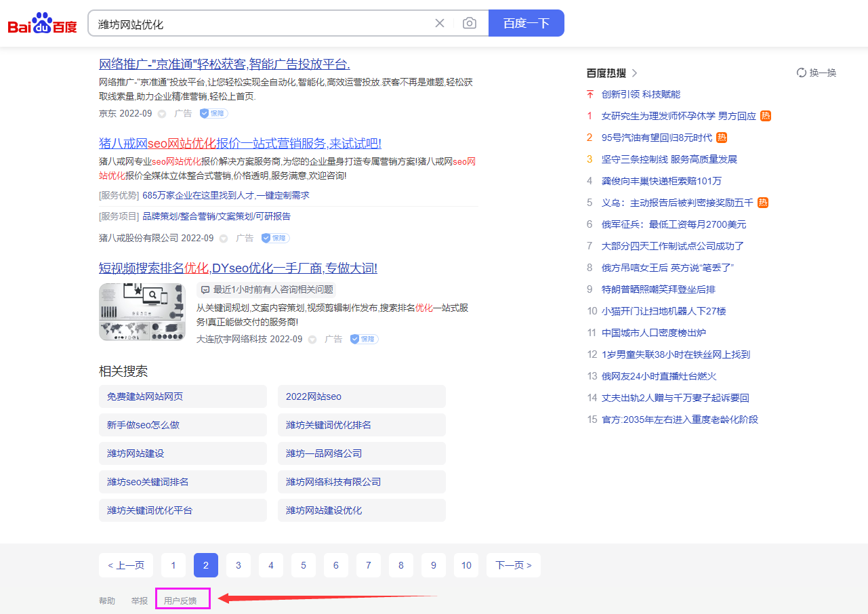Go to results page 4

[271, 565]
